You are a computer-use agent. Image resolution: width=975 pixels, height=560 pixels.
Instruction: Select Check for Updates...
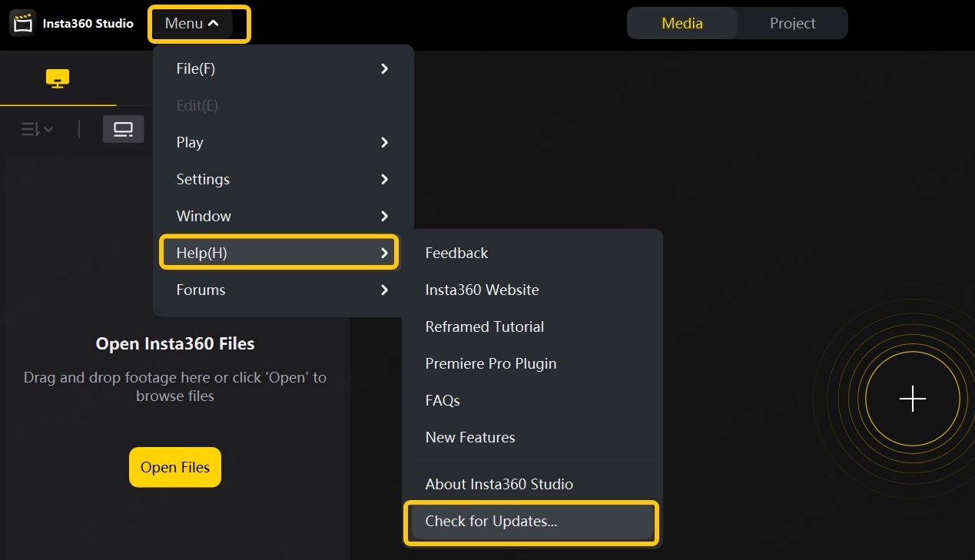coord(532,522)
